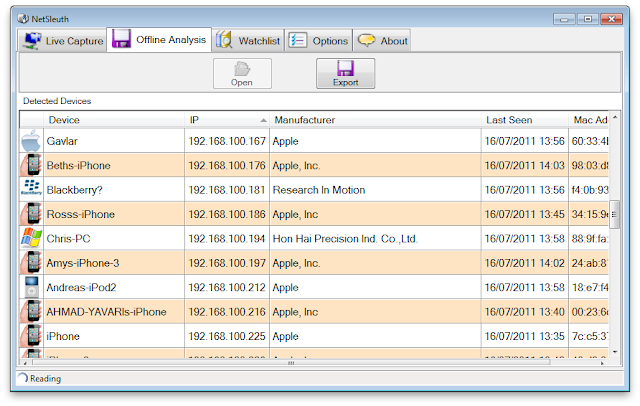Image resolution: width=640 pixels, height=406 pixels.
Task: Click IP address 192.168.100.194
Action: 227,239
